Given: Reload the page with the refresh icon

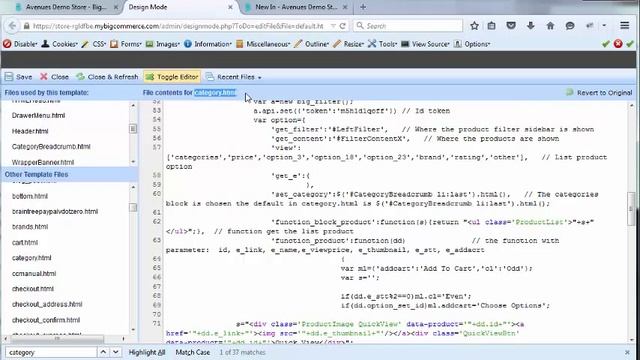Looking at the screenshot, I should click(342, 26).
